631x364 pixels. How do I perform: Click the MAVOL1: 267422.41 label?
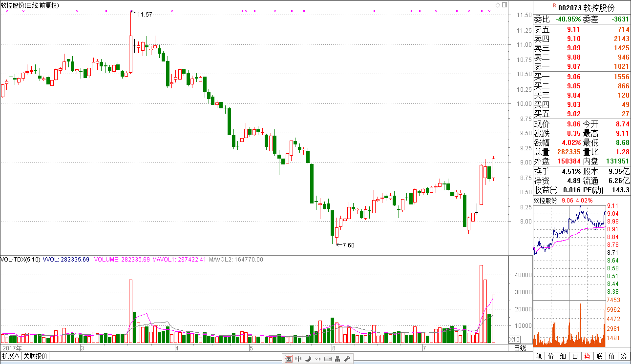pos(180,260)
